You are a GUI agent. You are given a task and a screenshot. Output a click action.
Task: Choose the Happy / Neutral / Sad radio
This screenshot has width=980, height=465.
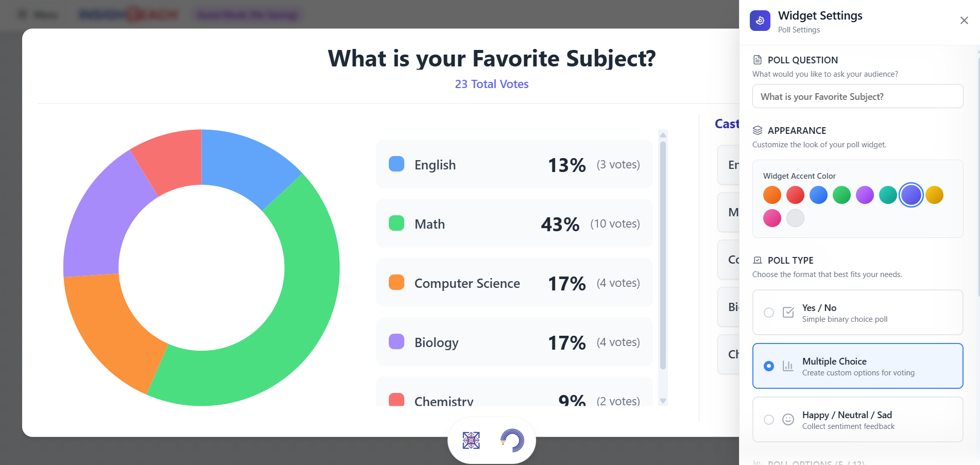click(x=769, y=420)
